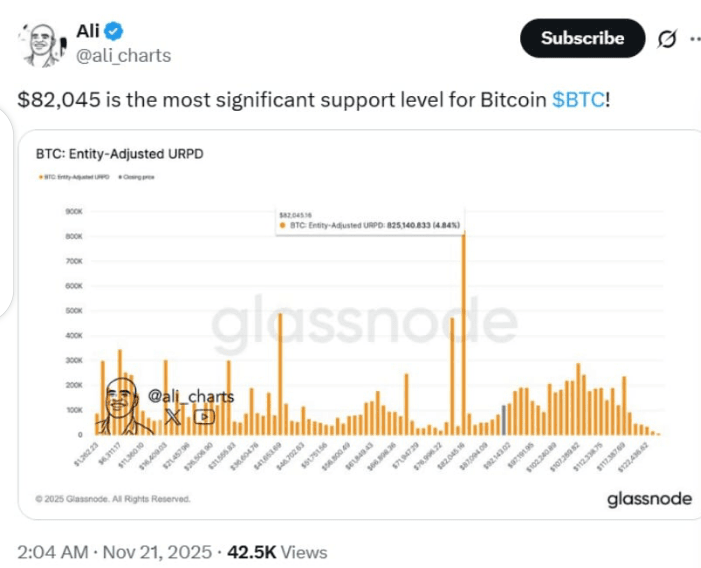This screenshot has width=701, height=568.
Task: Toggle the Closing price legend item
Action: (x=136, y=177)
